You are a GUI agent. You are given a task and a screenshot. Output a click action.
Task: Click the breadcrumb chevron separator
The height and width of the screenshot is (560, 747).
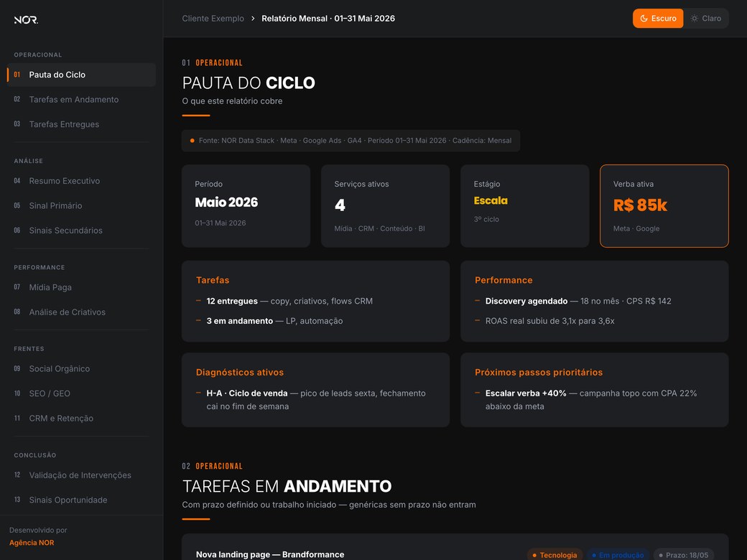click(253, 19)
